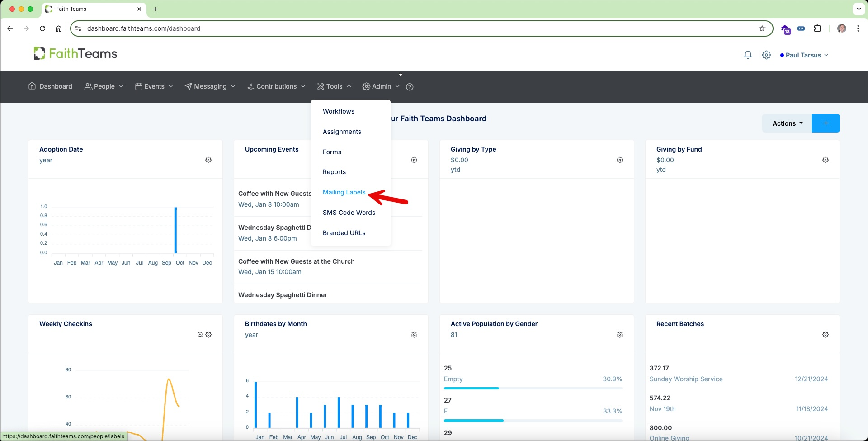
Task: Click the Weekly Checkins zoom icon
Action: coord(200,335)
